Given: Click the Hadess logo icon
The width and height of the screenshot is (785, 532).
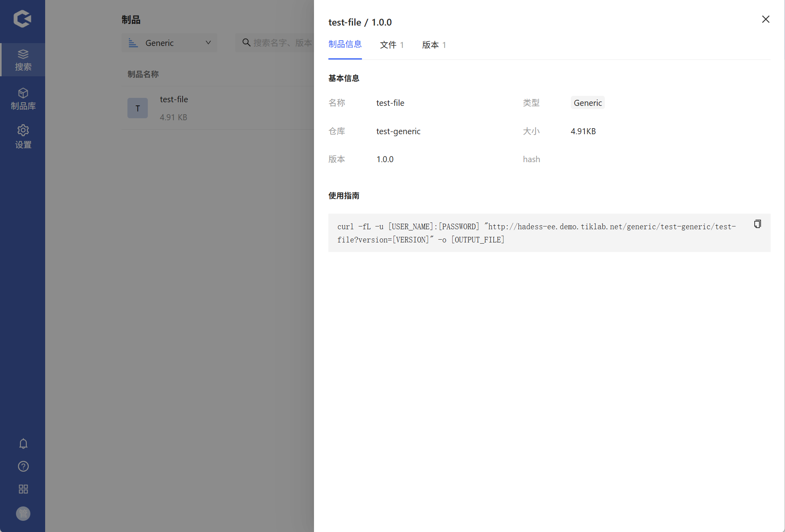Looking at the screenshot, I should click(x=22, y=19).
